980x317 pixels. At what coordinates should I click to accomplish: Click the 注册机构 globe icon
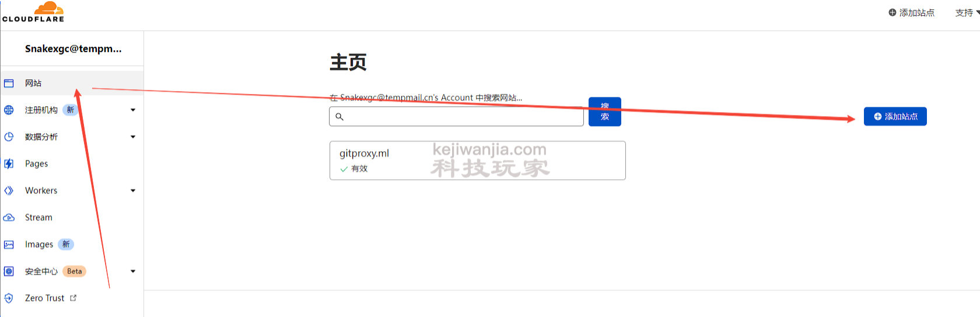pyautogui.click(x=9, y=110)
